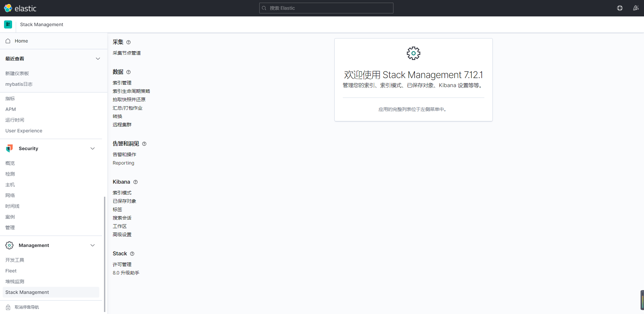Open 采集节点管道 link
644x314 pixels.
127,53
